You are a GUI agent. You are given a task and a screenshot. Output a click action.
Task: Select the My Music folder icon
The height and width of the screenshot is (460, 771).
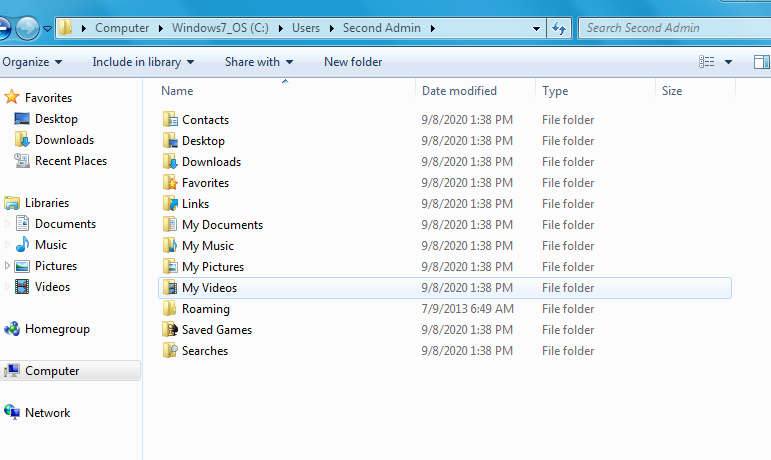point(170,245)
